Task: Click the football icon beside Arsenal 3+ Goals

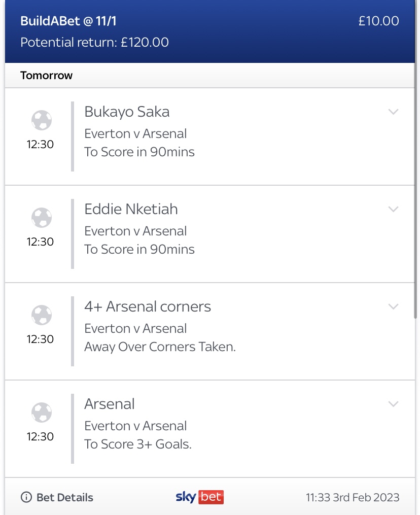Action: (42, 412)
